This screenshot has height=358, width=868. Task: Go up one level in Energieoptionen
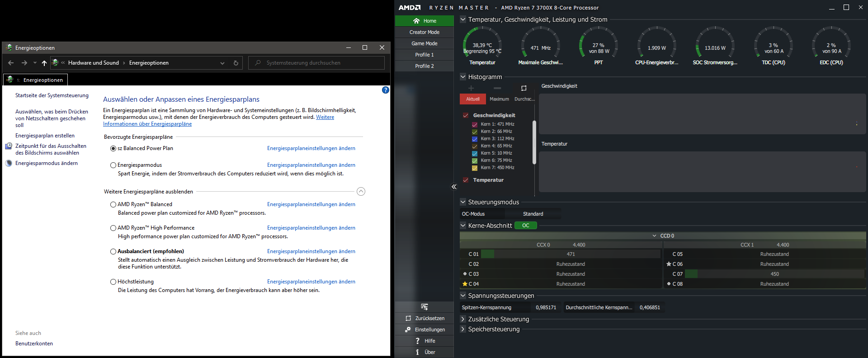click(x=44, y=63)
